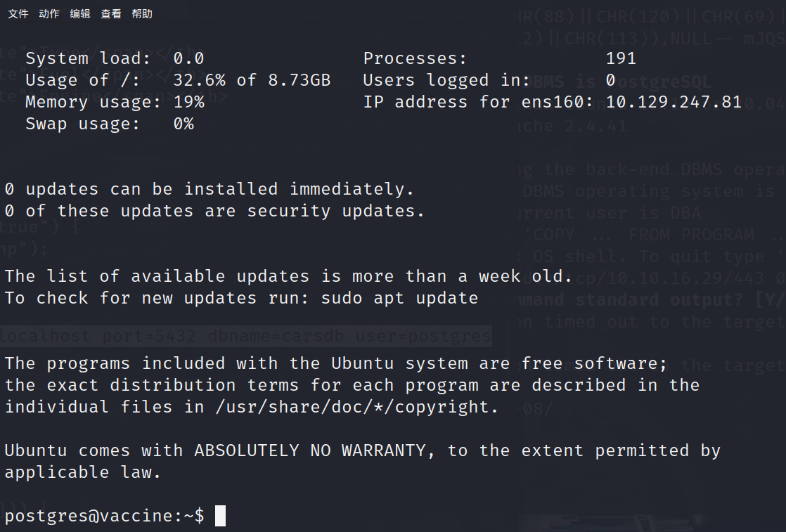Image resolution: width=786 pixels, height=532 pixels.
Task: Click the terminal cursor block at the prompt
Action: pos(221,515)
